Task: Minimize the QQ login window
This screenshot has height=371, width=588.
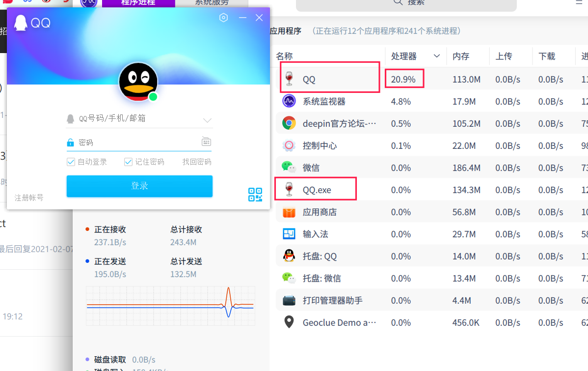Action: pos(242,18)
